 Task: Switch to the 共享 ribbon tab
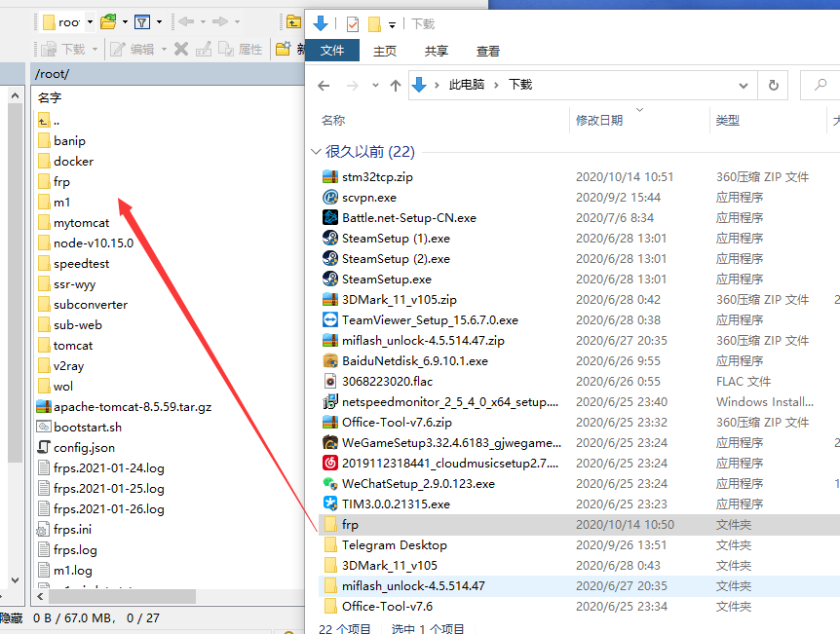coord(436,51)
